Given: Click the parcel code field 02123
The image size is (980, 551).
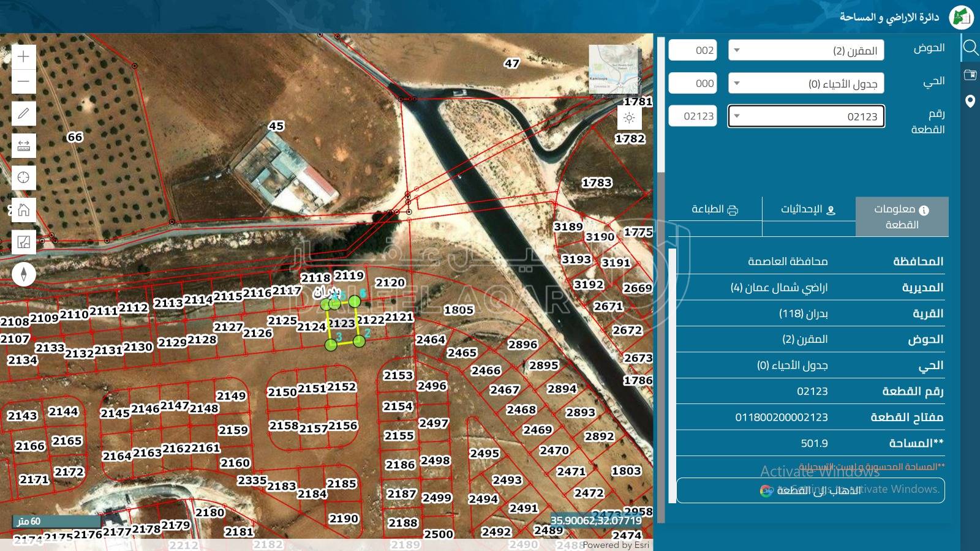Looking at the screenshot, I should coord(693,116).
